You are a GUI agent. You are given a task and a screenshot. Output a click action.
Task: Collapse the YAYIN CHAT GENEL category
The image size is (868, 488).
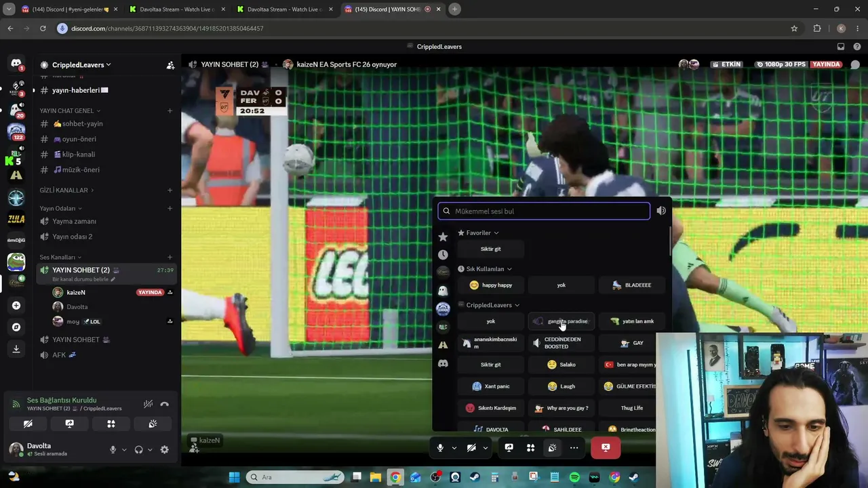pos(70,110)
